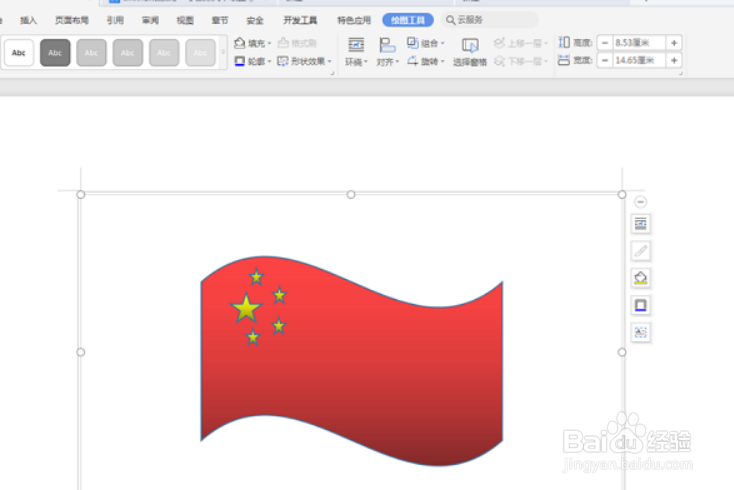This screenshot has height=490, width=734.
Task: Click the top-center canvas resize handle
Action: (x=351, y=195)
